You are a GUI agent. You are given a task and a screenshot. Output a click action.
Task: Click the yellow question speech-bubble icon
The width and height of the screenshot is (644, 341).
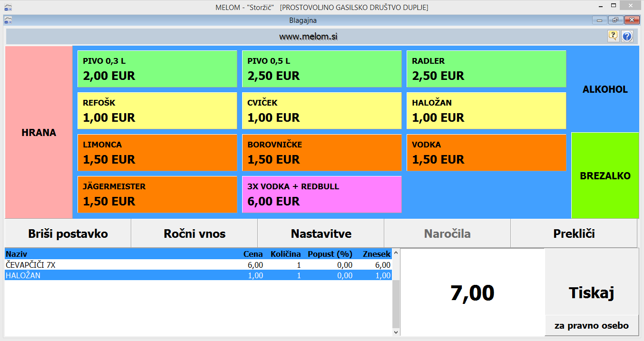(613, 36)
